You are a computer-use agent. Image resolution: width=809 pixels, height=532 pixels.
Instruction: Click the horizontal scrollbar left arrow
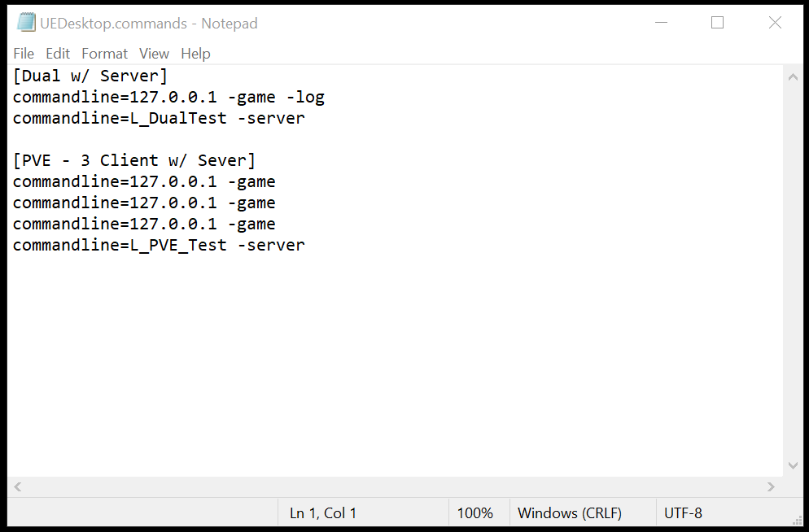18,486
